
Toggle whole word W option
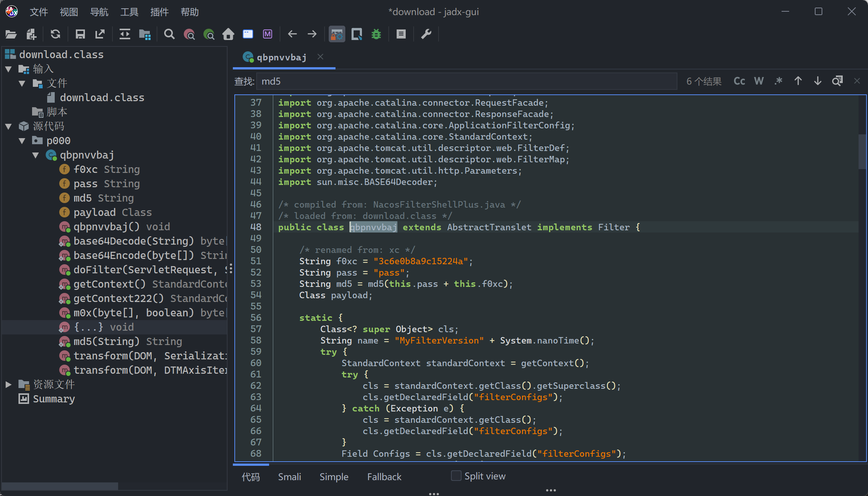[759, 81]
